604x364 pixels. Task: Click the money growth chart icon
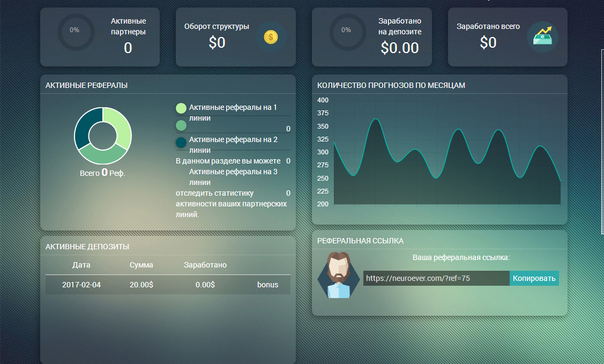[542, 37]
